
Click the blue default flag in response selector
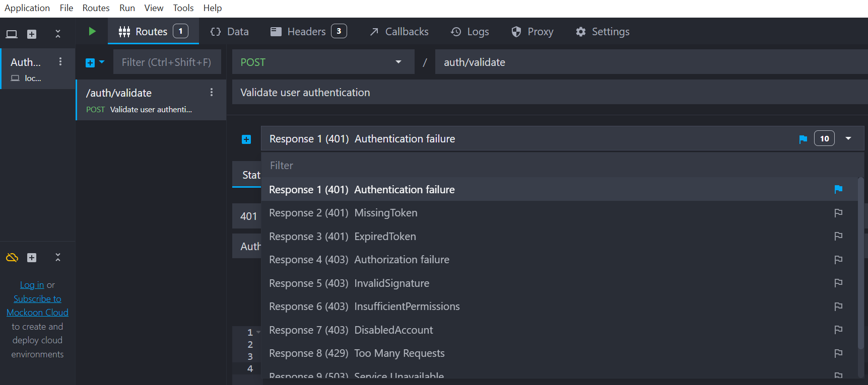point(803,139)
